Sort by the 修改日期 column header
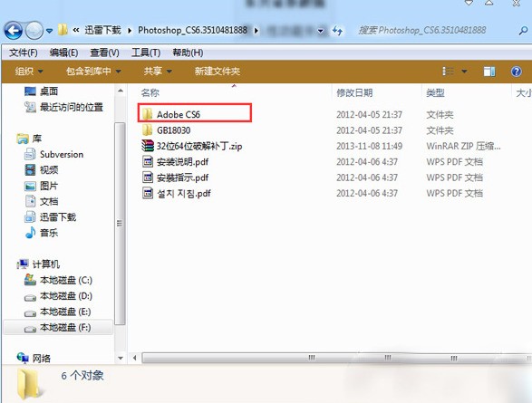Viewport: 532px width, 403px height. click(x=354, y=92)
